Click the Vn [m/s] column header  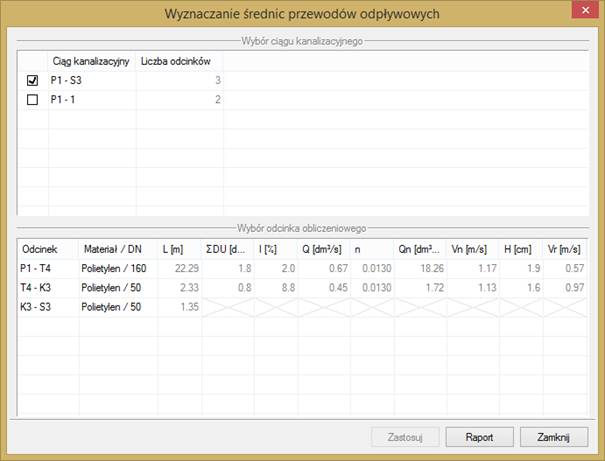473,249
